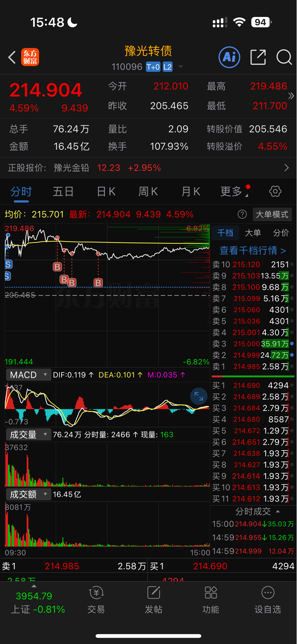Open the MACD indicator dropdown
Screen dimensions: 297x644
(28, 375)
